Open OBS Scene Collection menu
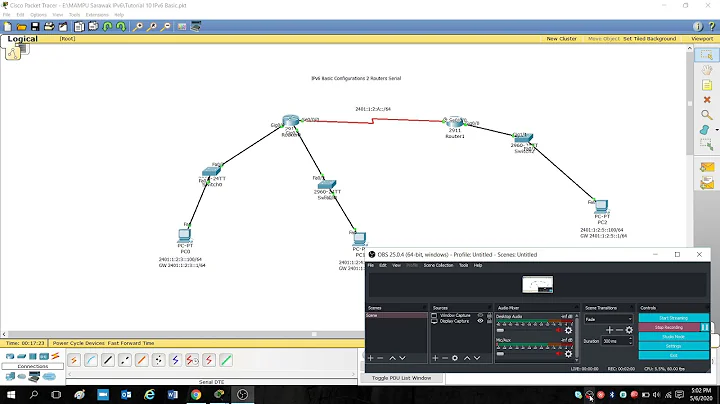 [x=438, y=265]
